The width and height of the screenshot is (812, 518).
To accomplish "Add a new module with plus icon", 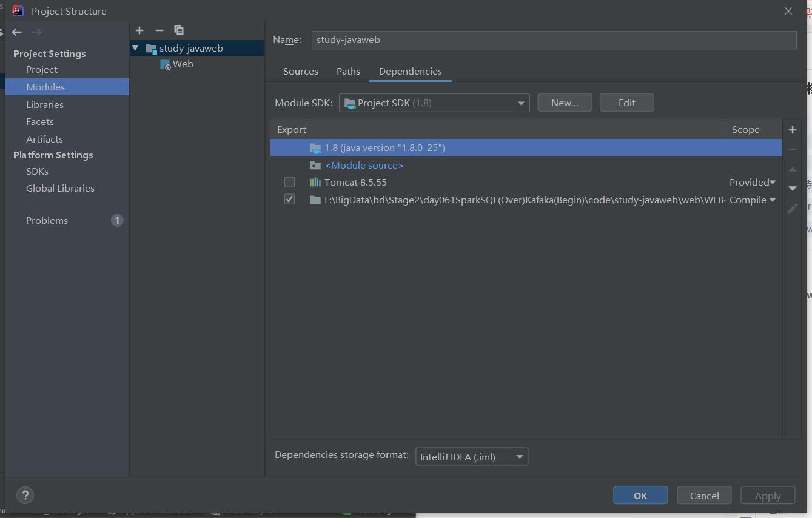I will pyautogui.click(x=139, y=30).
